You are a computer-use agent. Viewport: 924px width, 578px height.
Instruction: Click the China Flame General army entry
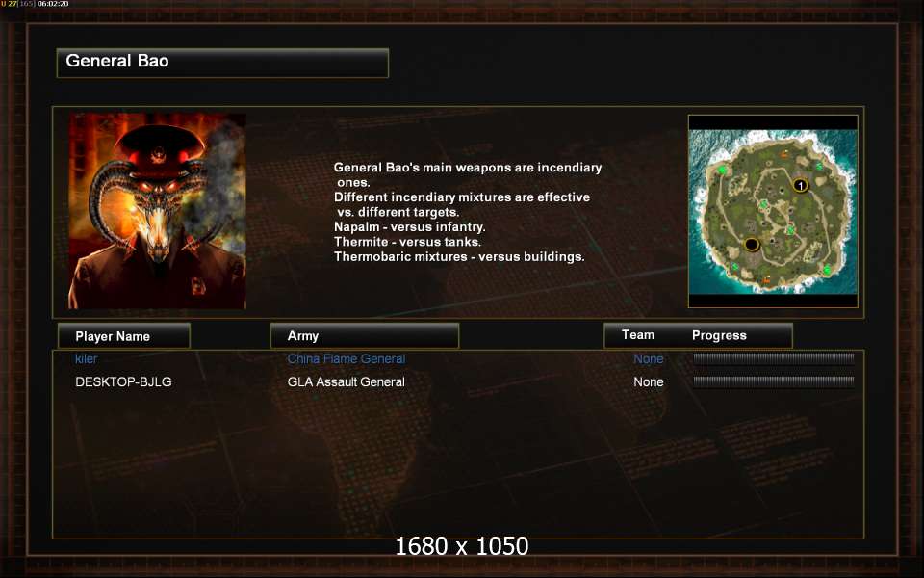click(346, 358)
